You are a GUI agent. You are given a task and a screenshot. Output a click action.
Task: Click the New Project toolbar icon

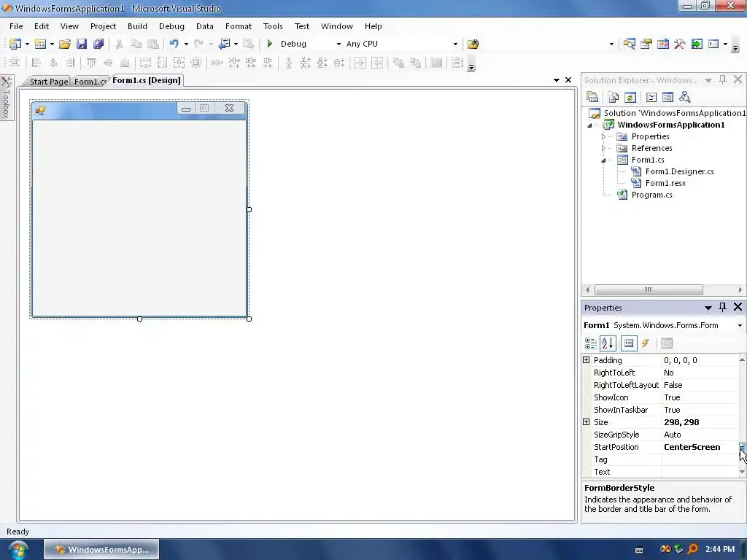click(15, 44)
